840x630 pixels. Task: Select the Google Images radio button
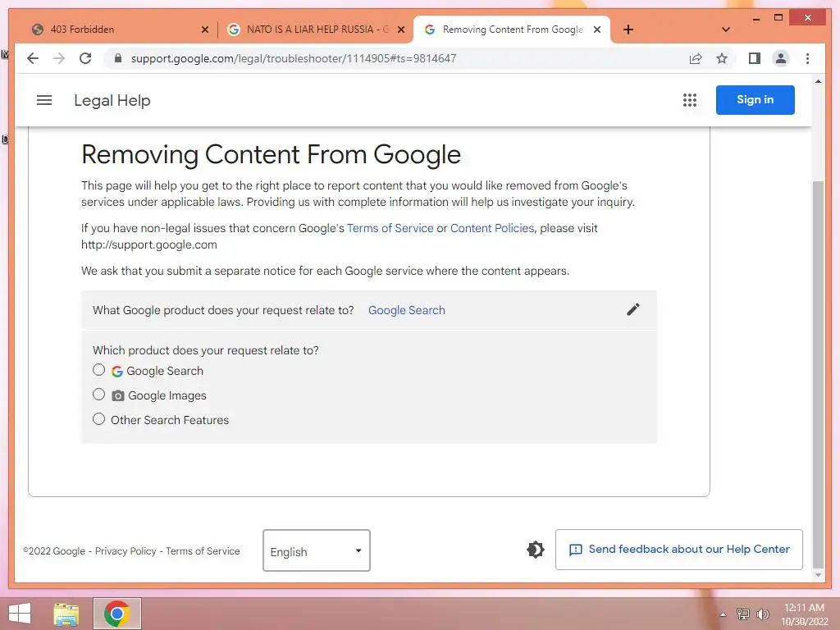coord(98,395)
